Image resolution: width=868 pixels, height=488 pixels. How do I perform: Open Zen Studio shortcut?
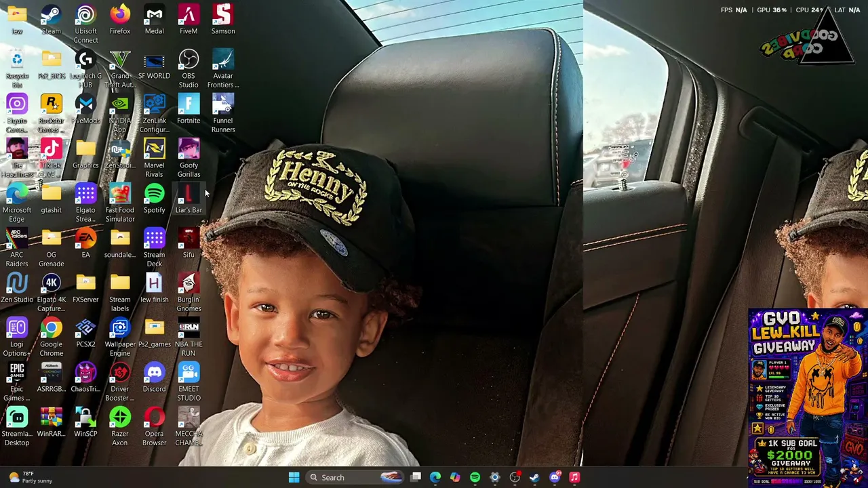[17, 288]
